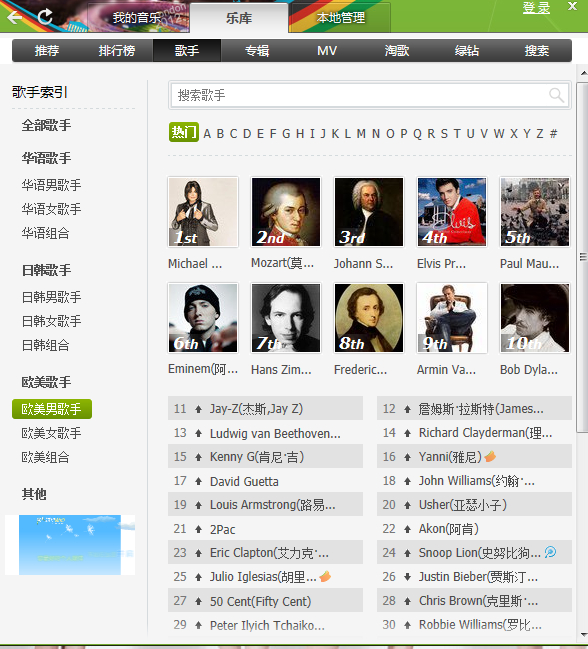This screenshot has width=588, height=649.
Task: Select the 热门 hot filter button
Action: (x=184, y=132)
